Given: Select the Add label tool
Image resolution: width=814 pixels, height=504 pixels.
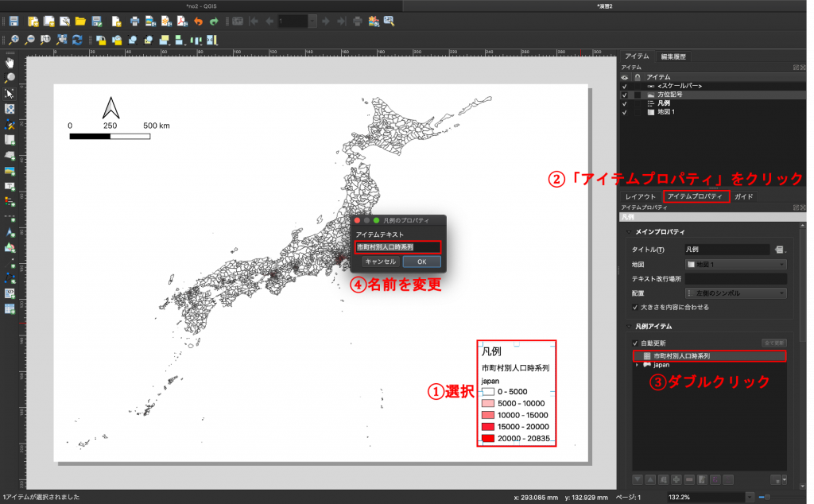Looking at the screenshot, I should point(10,186).
